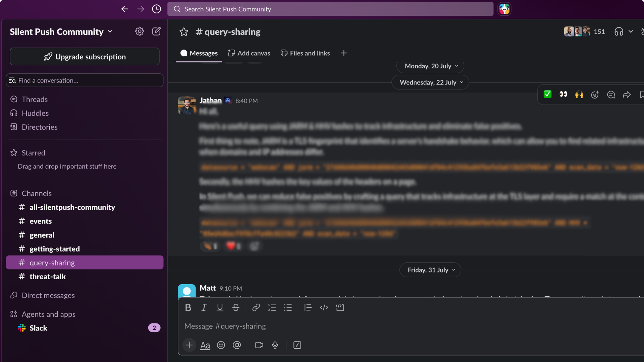Image resolution: width=644 pixels, height=362 pixels.
Task: Forward Jathan's message with share arrow
Action: click(x=627, y=95)
